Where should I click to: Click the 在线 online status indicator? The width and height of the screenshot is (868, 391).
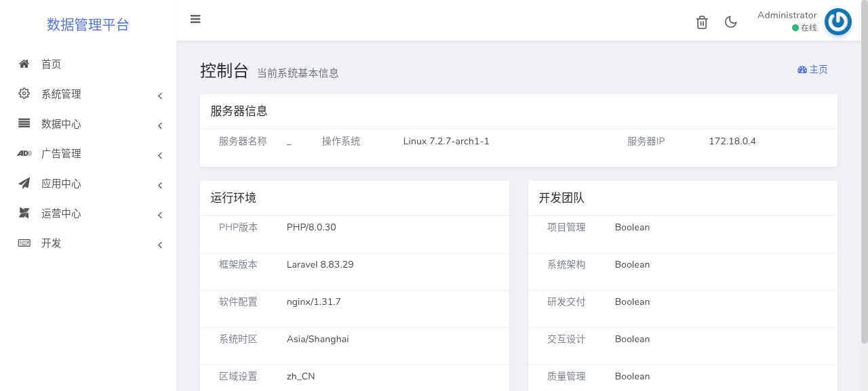click(x=804, y=28)
